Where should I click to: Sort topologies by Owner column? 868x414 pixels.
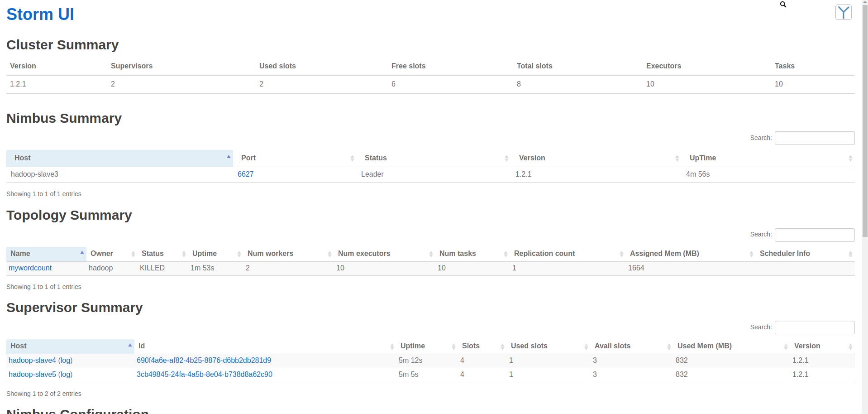(112, 254)
